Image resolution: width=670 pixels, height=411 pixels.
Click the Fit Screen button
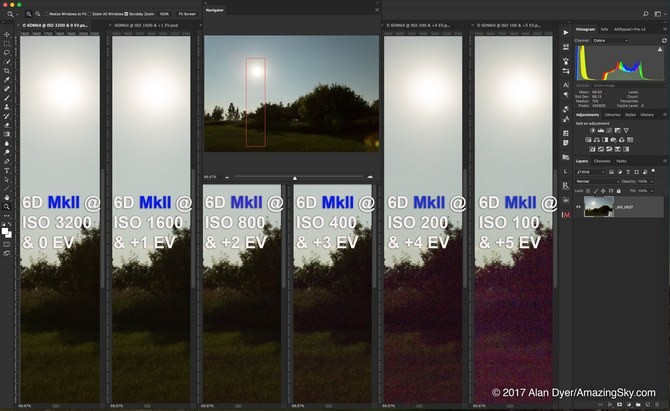tap(187, 14)
